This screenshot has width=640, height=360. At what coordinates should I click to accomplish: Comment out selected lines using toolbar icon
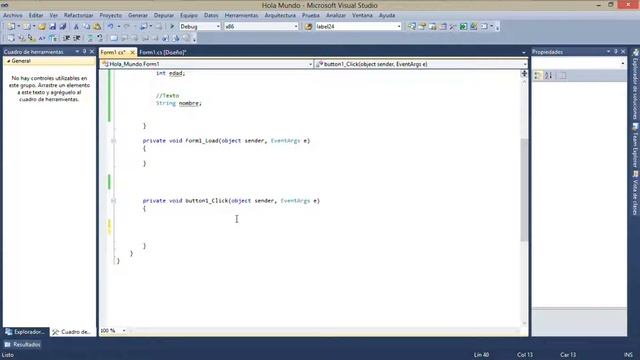click(x=90, y=38)
